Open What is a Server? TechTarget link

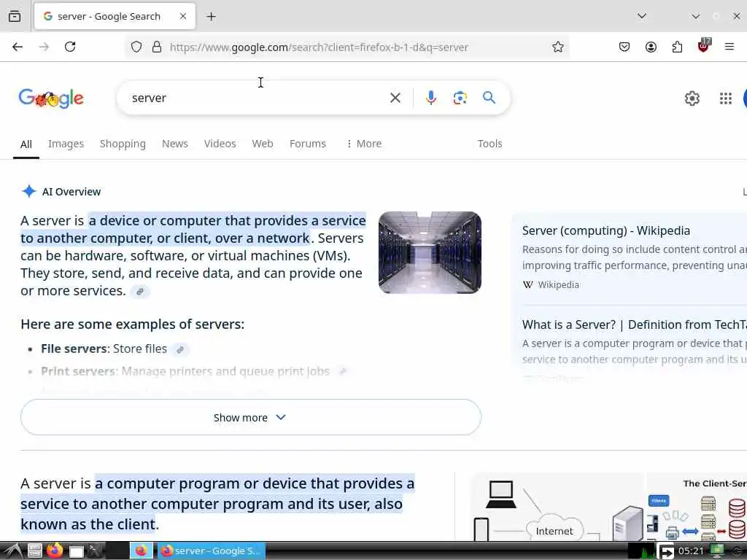tap(635, 324)
